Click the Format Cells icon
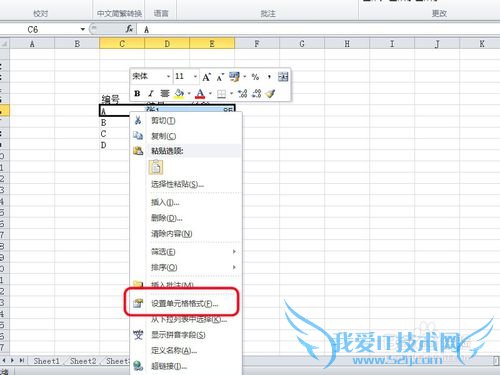Image resolution: width=500 pixels, height=375 pixels. coord(138,303)
